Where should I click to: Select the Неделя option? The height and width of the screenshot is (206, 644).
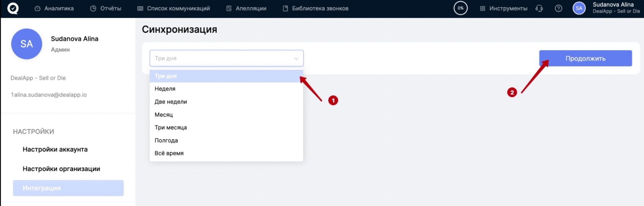coord(165,89)
